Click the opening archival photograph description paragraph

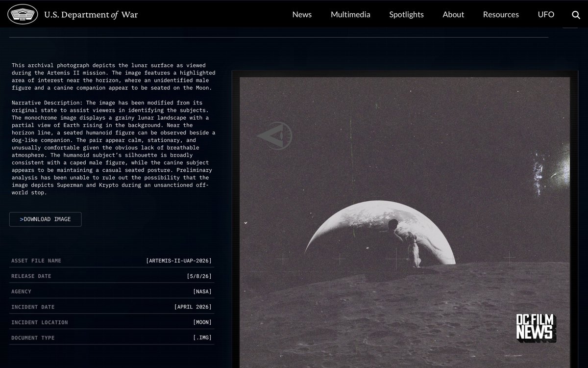[114, 77]
